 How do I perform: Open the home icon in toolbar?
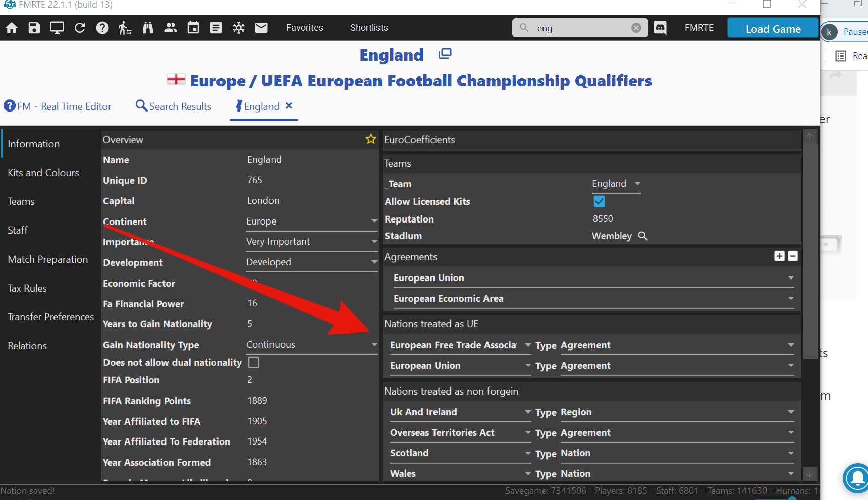pos(12,28)
